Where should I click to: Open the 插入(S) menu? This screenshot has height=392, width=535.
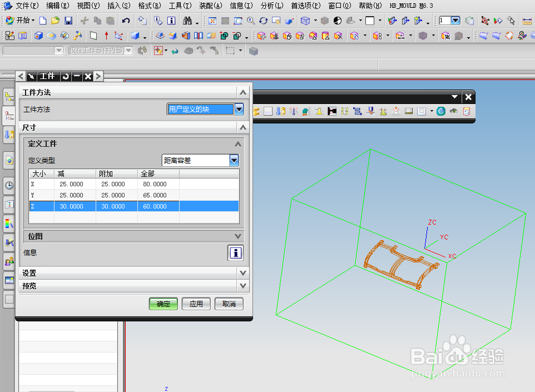tap(119, 6)
